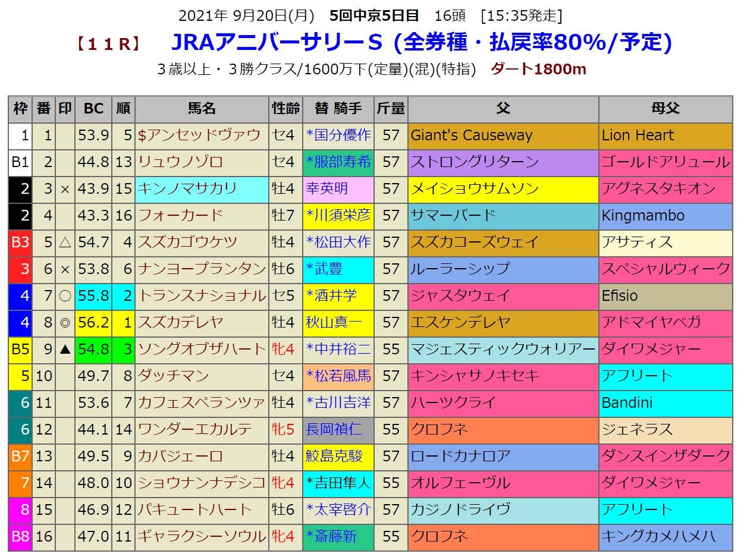Click the △ mark for horse 5
744x560 pixels.
[x=65, y=242]
